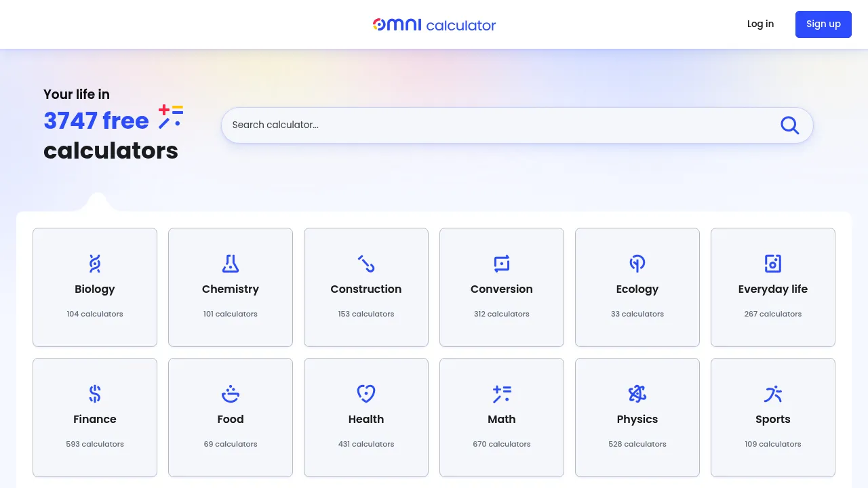Select the Finance dollar icon
This screenshot has height=488, width=868.
[x=95, y=394]
